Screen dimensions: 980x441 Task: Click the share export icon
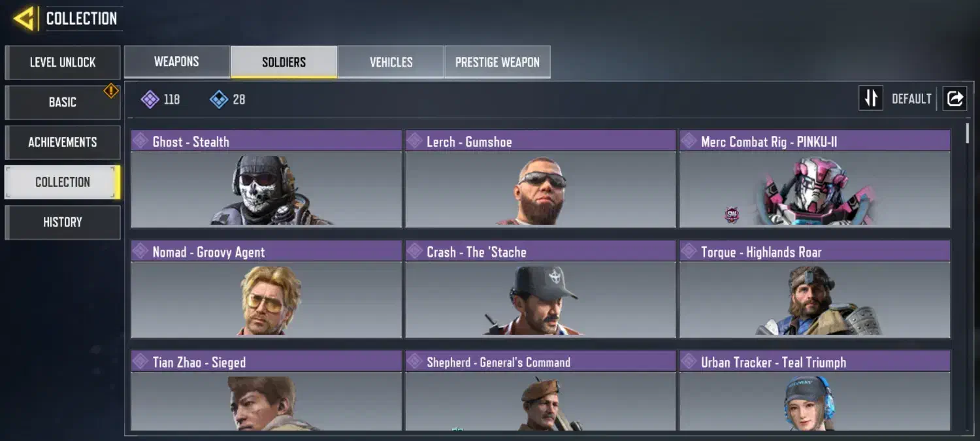955,99
